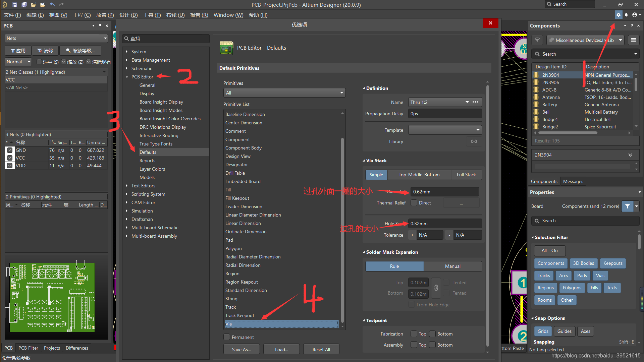Switch to the Messages tab
The width and height of the screenshot is (644, 362).
[x=573, y=181]
